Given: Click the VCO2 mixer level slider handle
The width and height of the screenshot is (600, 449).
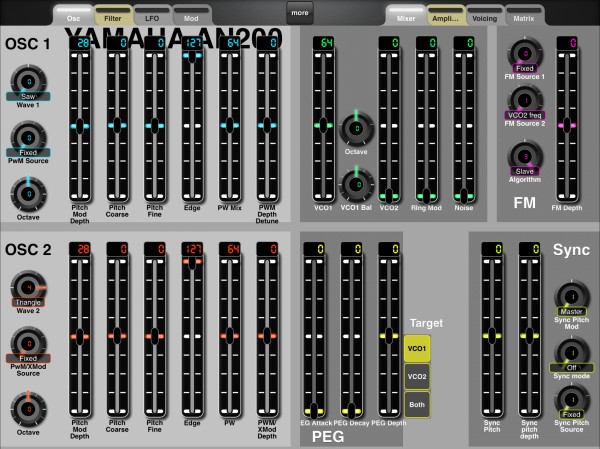Looking at the screenshot, I should point(389,196).
